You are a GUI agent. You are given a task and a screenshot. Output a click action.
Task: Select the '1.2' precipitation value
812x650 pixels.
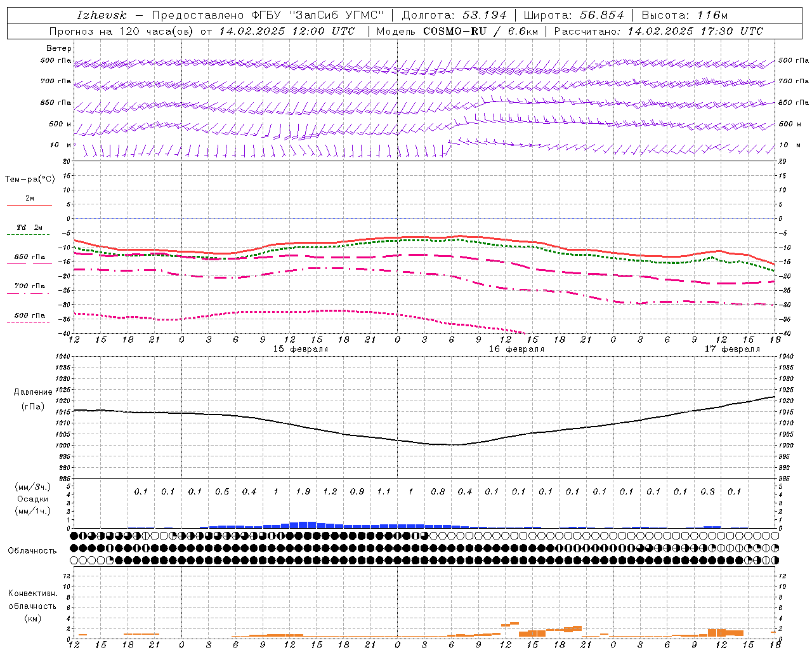tap(330, 491)
